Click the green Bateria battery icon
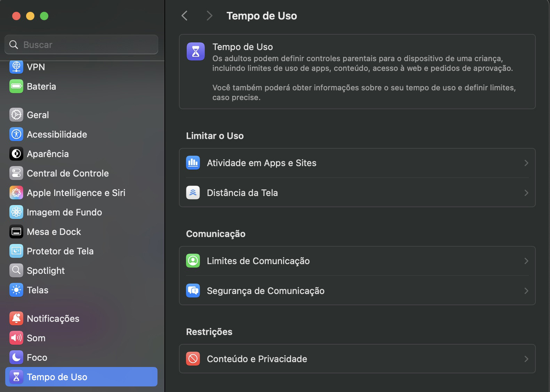This screenshot has height=392, width=550. pos(16,86)
